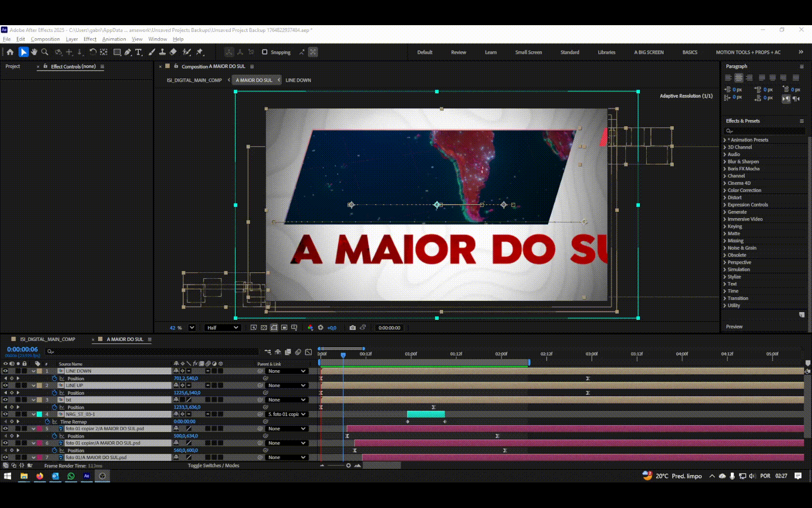Open the Layer menu

click(72, 39)
